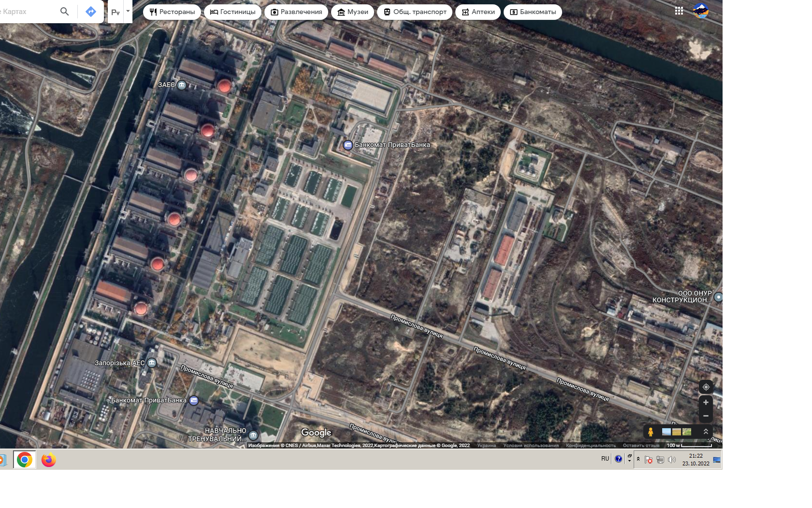This screenshot has width=812, height=508.
Task: Open the input language dropdown arrow
Action: pyautogui.click(x=128, y=11)
